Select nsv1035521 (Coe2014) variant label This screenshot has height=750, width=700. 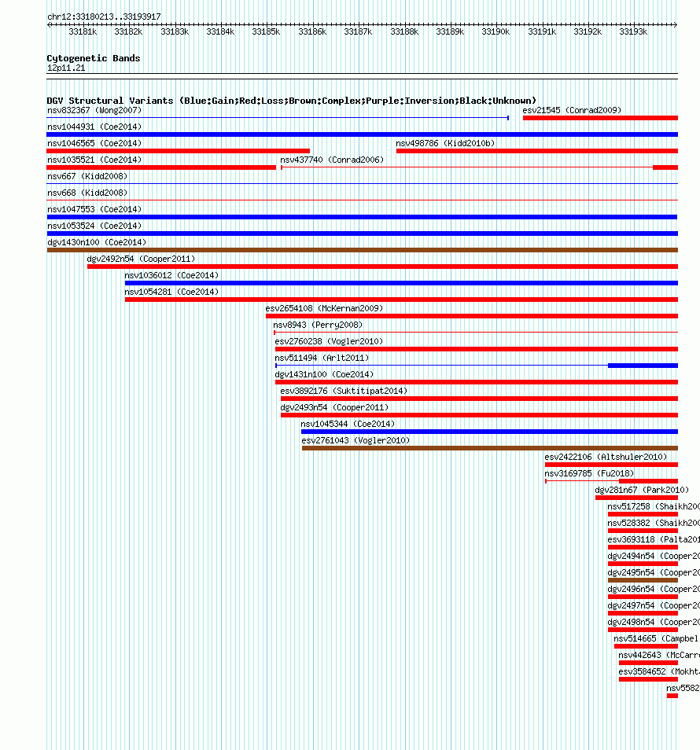pyautogui.click(x=94, y=160)
